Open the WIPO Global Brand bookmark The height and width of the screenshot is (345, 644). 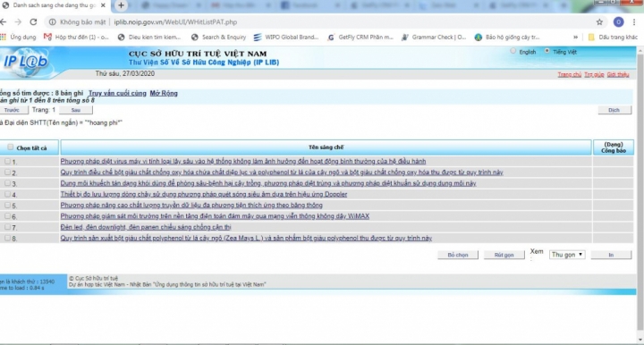click(x=286, y=37)
